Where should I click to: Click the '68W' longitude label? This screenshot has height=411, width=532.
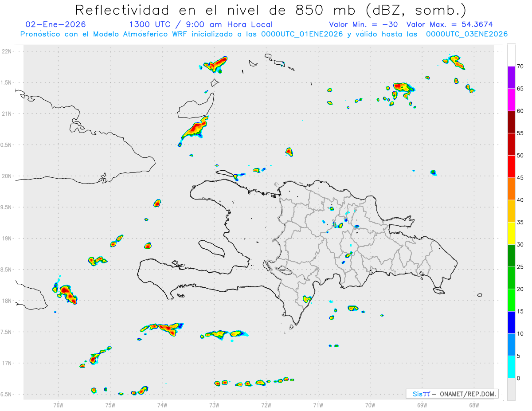(x=474, y=405)
